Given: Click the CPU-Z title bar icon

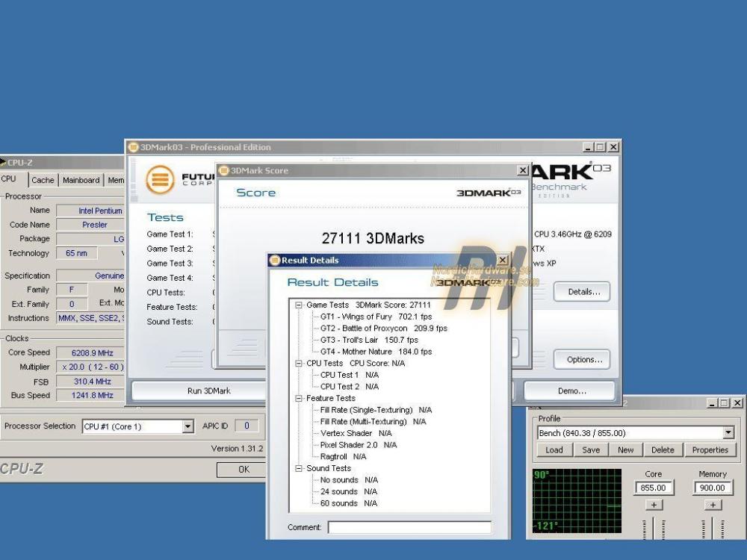Looking at the screenshot, I should (x=3, y=162).
